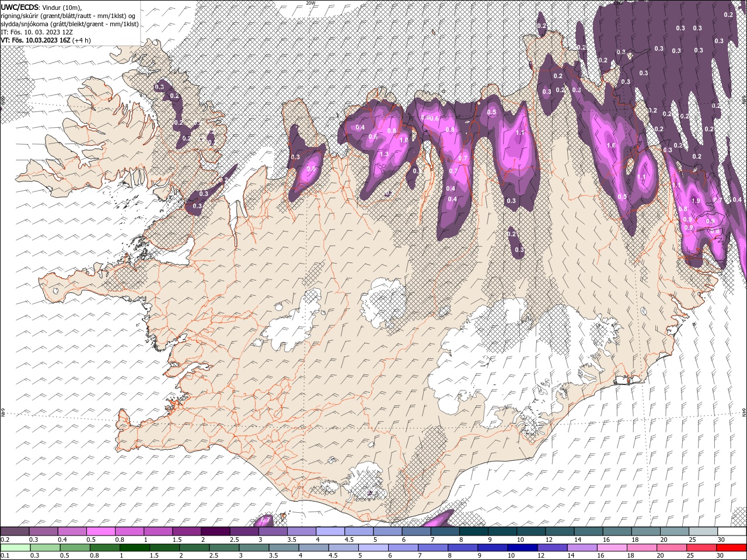
Task: Pick the dark purple 2 snow legend swatch
Action: click(216, 531)
